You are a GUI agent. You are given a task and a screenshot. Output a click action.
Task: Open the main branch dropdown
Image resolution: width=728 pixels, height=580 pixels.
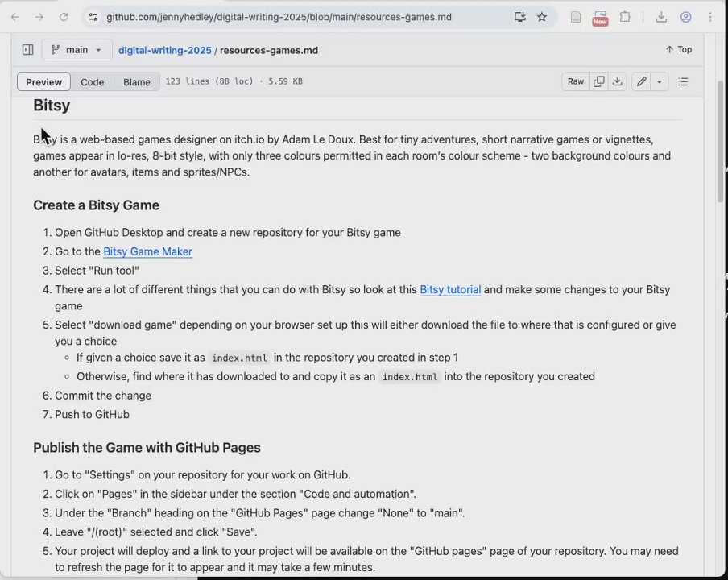pyautogui.click(x=77, y=50)
